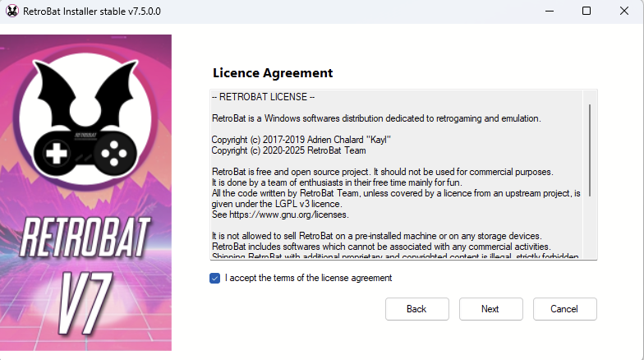The height and width of the screenshot is (360, 644).
Task: Go to the Next installer step
Action: pos(490,309)
